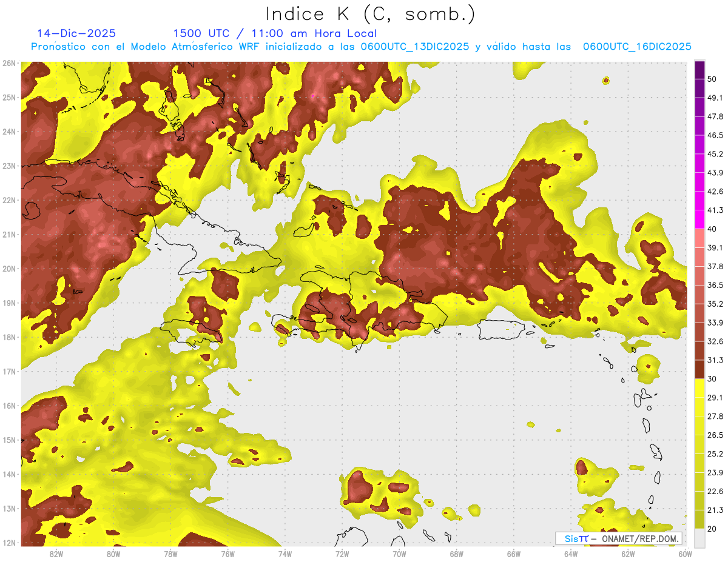728x562 pixels.
Task: Click the colorbar value label 40
Action: [712, 229]
